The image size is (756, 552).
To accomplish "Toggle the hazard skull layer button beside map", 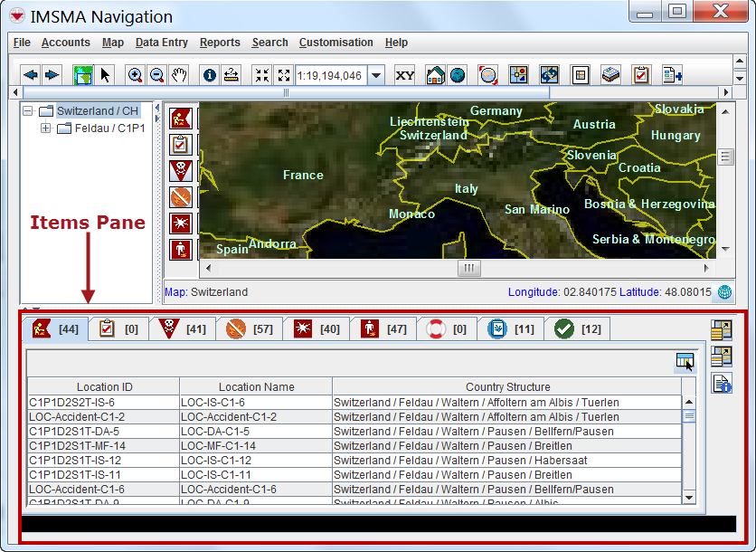I will (x=181, y=171).
